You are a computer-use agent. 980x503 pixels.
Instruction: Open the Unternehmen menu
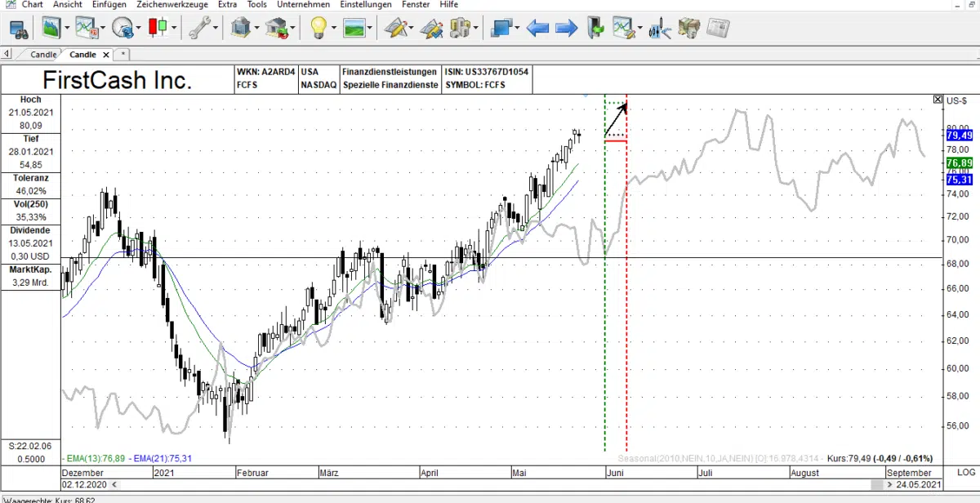tap(304, 5)
